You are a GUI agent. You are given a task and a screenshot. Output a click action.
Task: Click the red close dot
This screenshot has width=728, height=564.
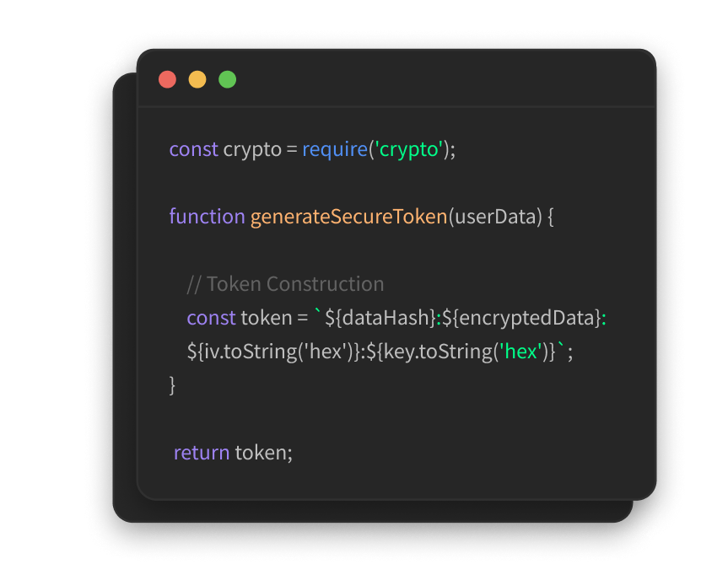(x=167, y=79)
